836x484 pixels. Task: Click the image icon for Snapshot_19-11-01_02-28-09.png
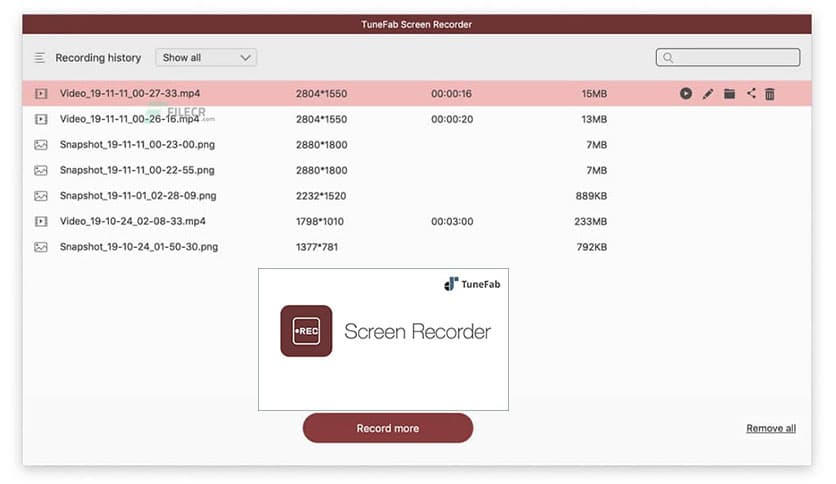coord(41,196)
